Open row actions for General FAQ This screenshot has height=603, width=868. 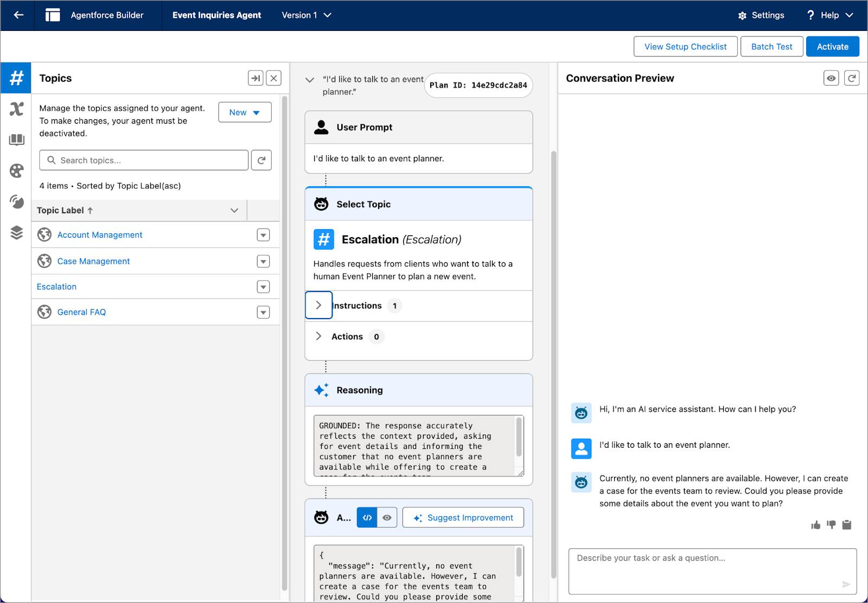click(263, 312)
